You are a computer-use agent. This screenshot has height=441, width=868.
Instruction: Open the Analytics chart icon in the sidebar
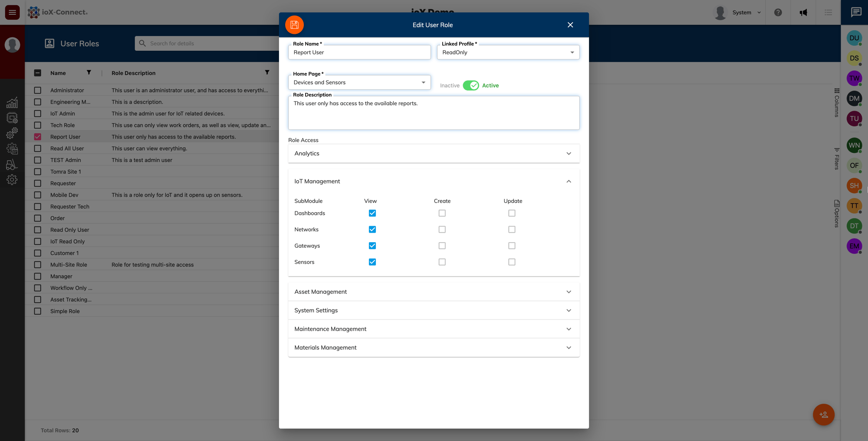[x=12, y=103]
